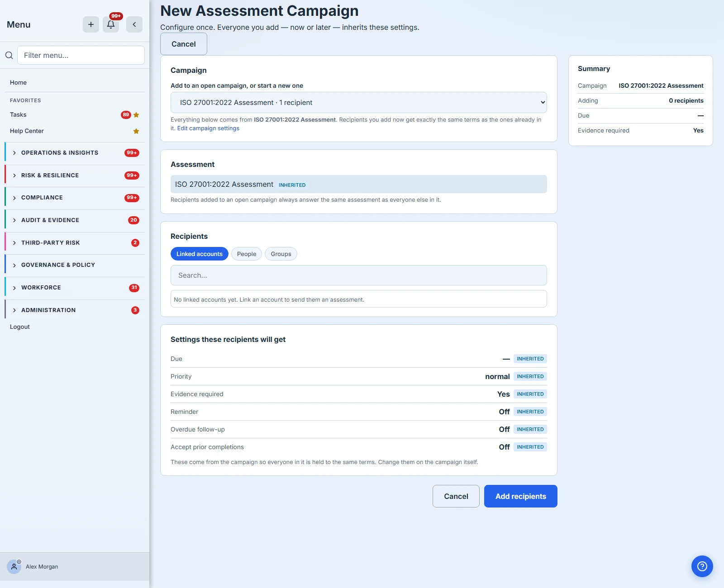Open Tasks from favorites

click(x=18, y=115)
